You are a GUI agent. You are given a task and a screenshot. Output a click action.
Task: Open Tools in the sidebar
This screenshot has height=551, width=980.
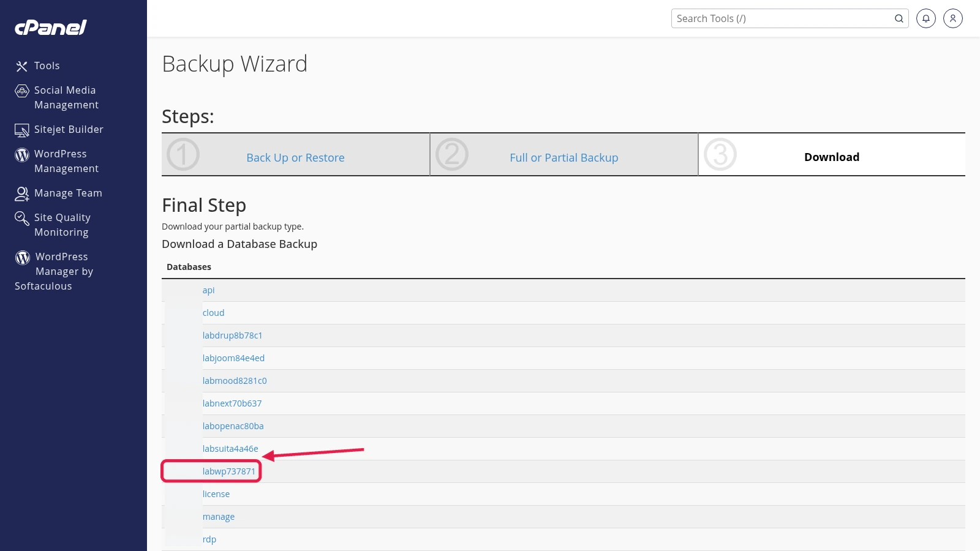pyautogui.click(x=47, y=66)
